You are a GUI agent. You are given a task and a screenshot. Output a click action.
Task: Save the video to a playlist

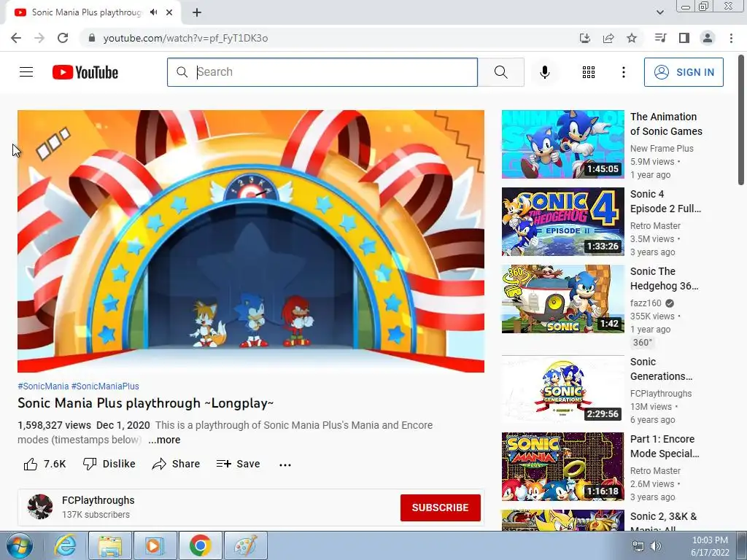pyautogui.click(x=238, y=464)
